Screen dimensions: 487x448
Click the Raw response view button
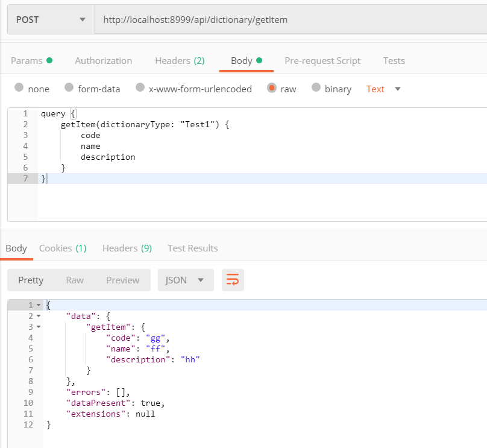[75, 280]
